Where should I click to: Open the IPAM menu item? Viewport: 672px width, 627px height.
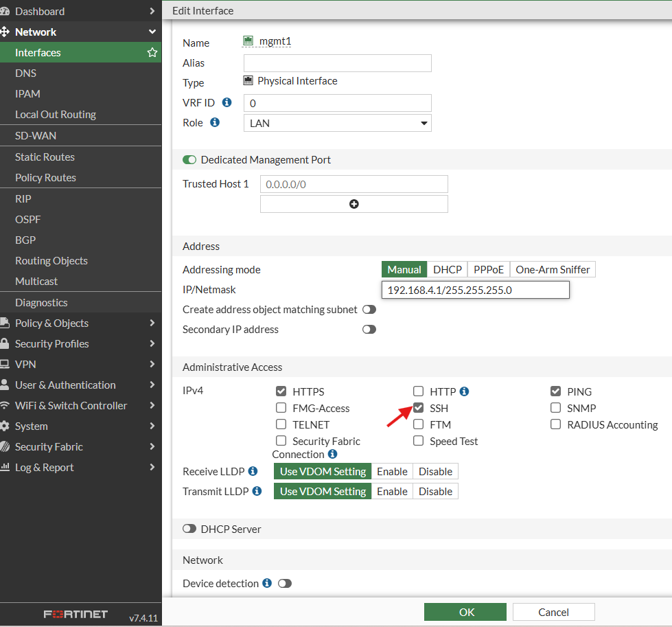click(x=80, y=93)
